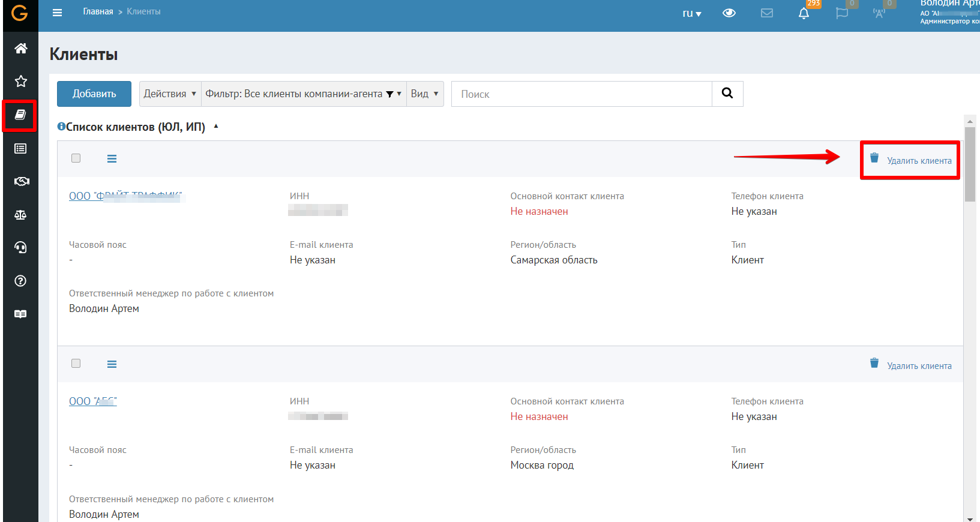This screenshot has height=522, width=980.
Task: Toggle the hamburger menu in header
Action: point(57,12)
